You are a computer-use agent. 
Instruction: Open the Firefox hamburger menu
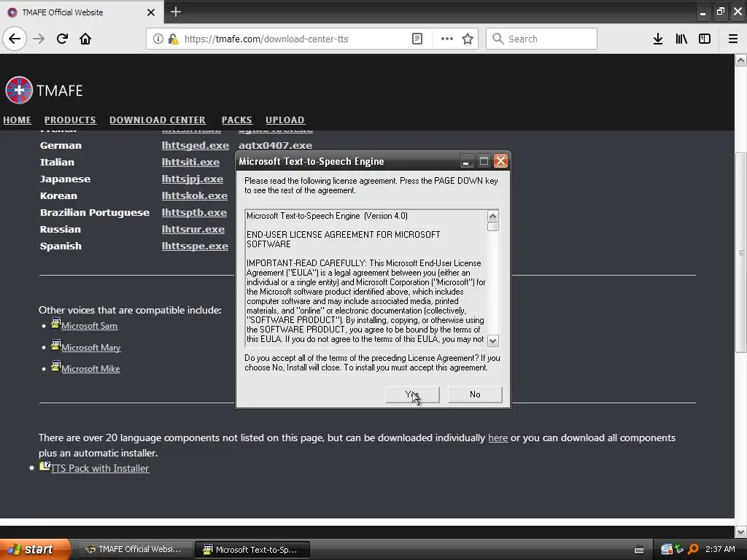pyautogui.click(x=733, y=39)
